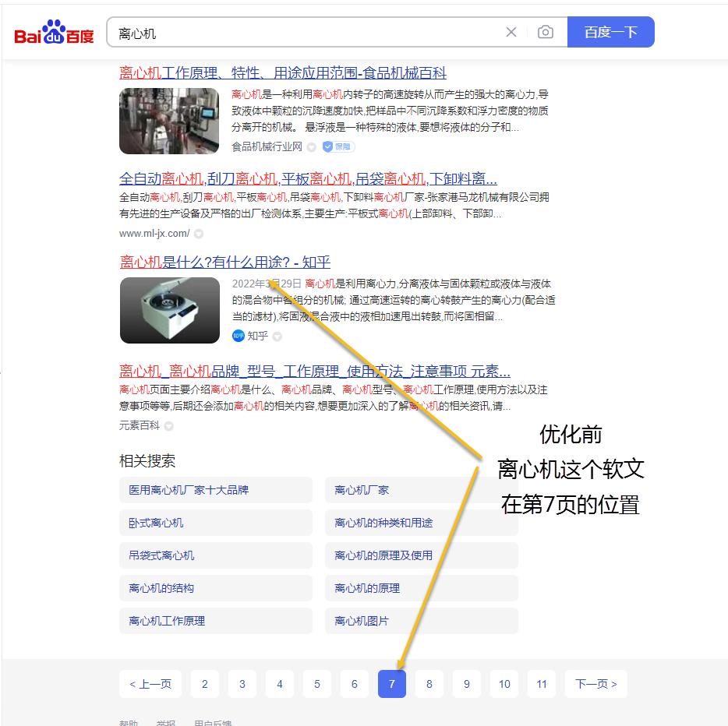Image resolution: width=728 pixels, height=726 pixels.
Task: Click the X to clear the search box
Action: pos(511,32)
